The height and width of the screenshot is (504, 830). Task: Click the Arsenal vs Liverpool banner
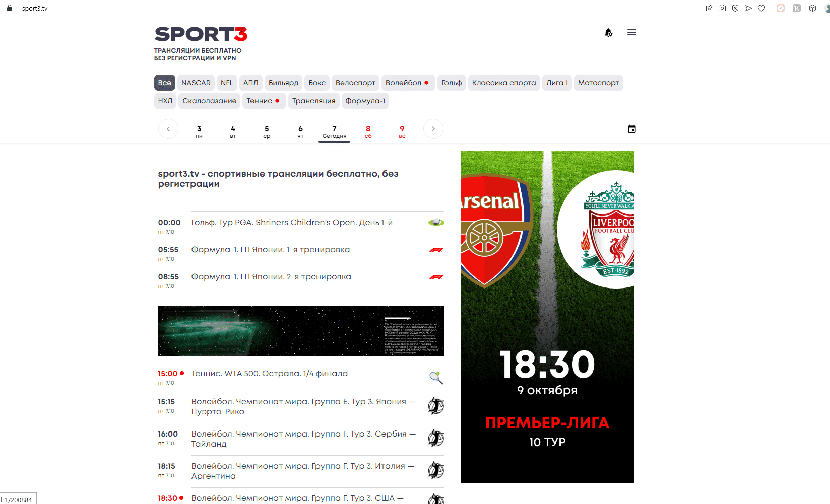point(547,317)
